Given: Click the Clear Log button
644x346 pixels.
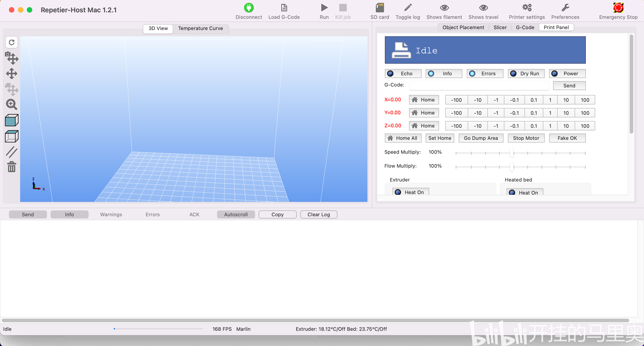Looking at the screenshot, I should tap(318, 214).
